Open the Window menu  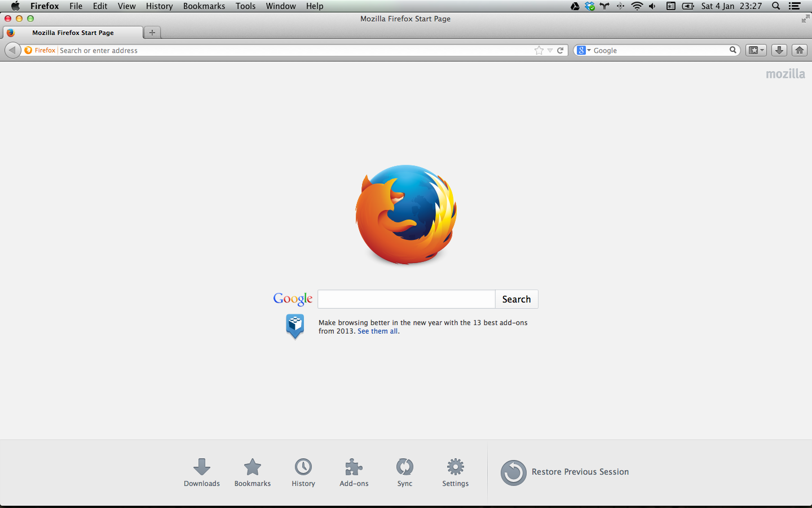281,6
